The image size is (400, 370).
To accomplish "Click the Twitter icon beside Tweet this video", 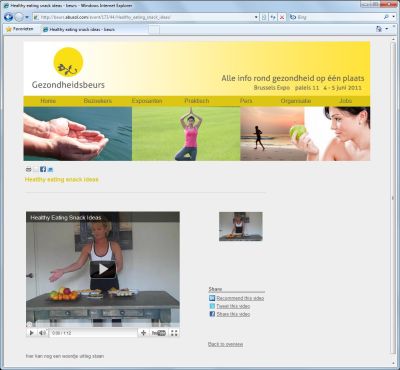I will [212, 306].
